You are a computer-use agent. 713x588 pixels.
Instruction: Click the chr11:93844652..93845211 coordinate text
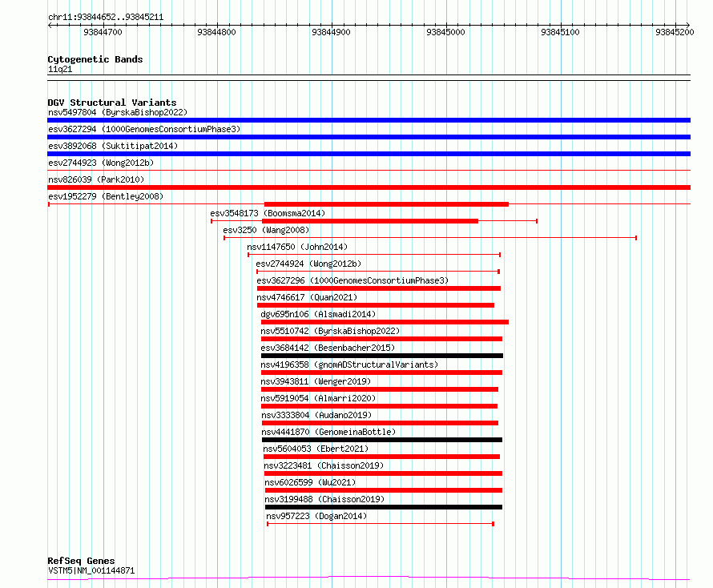click(x=106, y=17)
